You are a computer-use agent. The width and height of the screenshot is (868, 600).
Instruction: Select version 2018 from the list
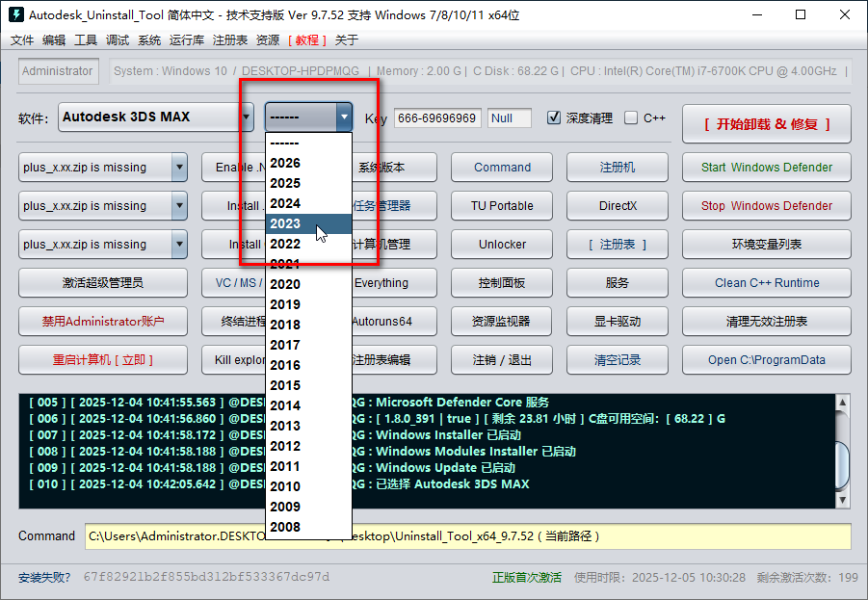click(308, 325)
